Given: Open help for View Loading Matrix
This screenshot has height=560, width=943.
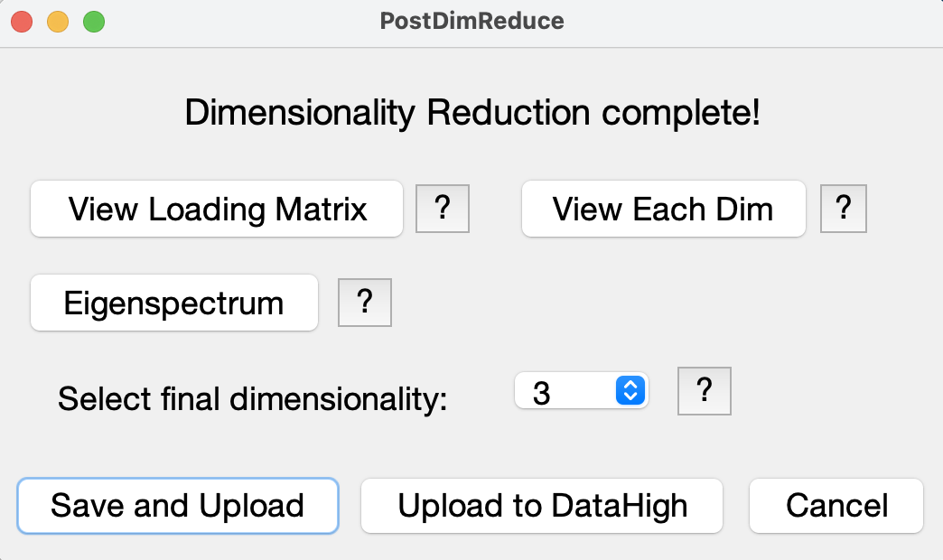Looking at the screenshot, I should pyautogui.click(x=443, y=208).
